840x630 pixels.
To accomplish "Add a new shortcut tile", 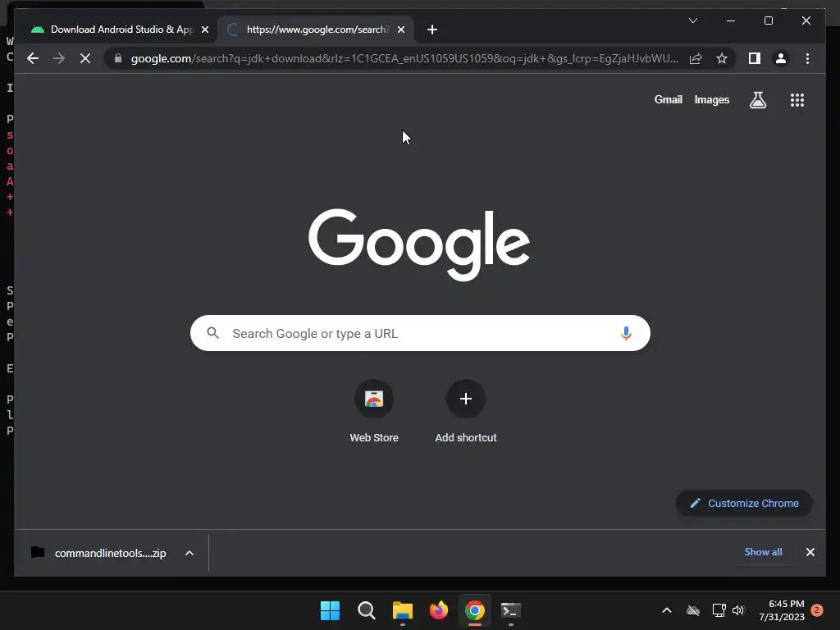I will coord(466,412).
